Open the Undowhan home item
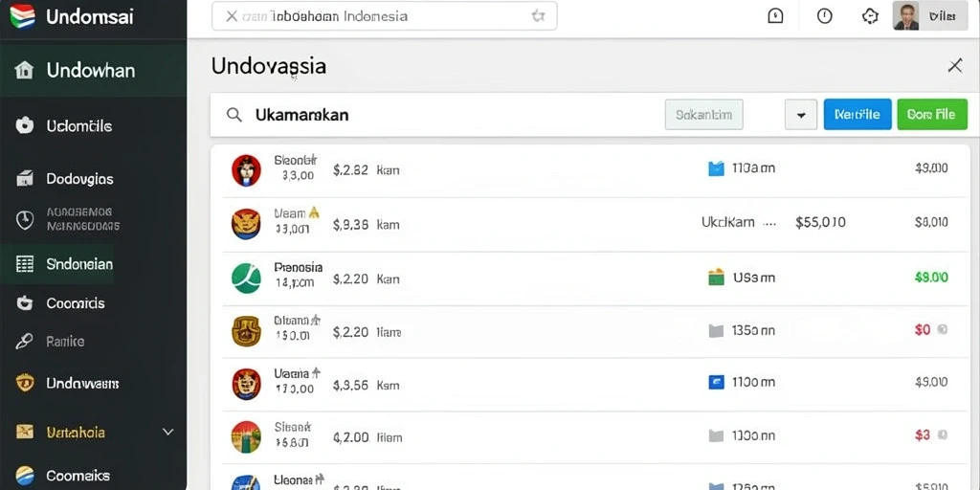980x490 pixels. pos(93,70)
